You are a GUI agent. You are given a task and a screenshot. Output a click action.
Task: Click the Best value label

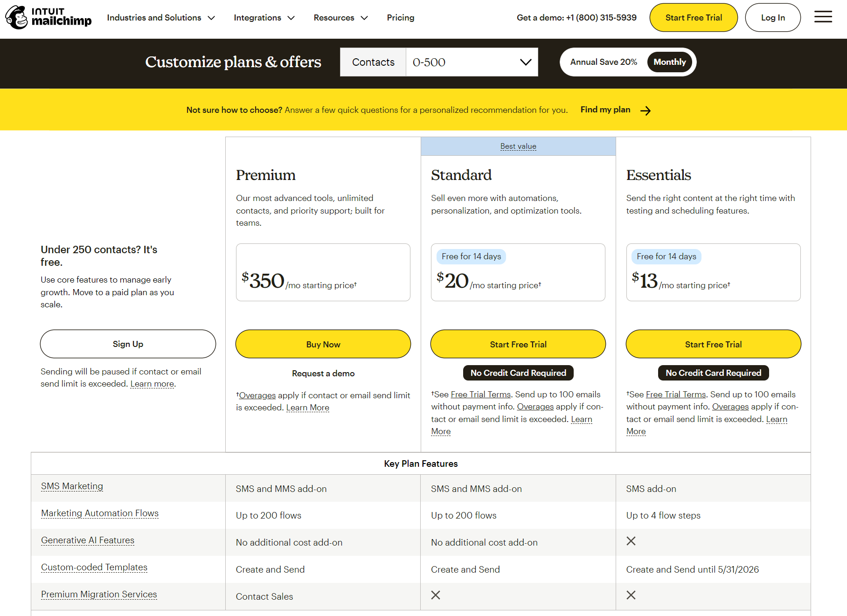click(x=518, y=146)
